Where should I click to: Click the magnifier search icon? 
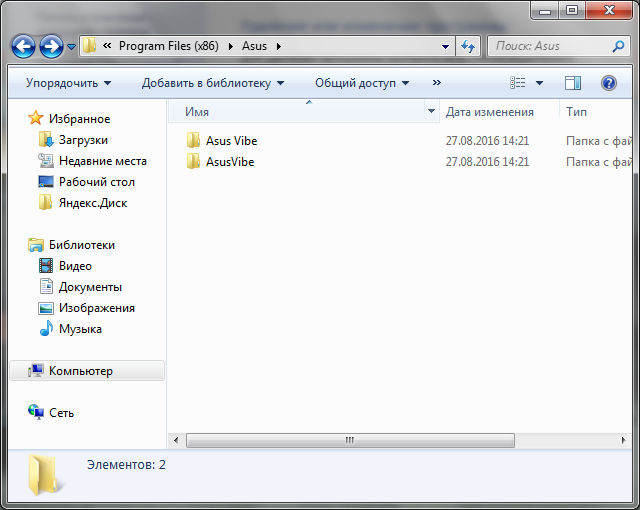coord(618,46)
